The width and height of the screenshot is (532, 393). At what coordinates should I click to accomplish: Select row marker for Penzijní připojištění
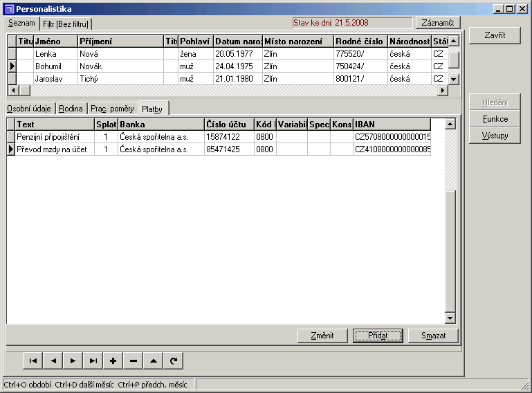[x=11, y=137]
